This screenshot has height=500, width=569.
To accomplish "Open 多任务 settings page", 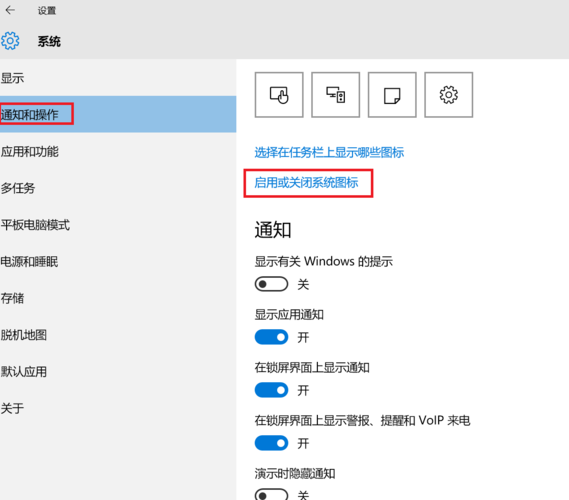I will click(x=118, y=188).
